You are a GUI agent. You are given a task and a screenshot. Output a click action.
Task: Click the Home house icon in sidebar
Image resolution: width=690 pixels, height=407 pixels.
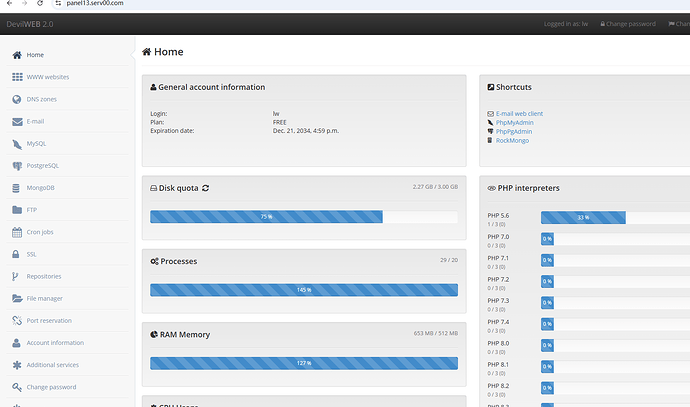pos(17,55)
